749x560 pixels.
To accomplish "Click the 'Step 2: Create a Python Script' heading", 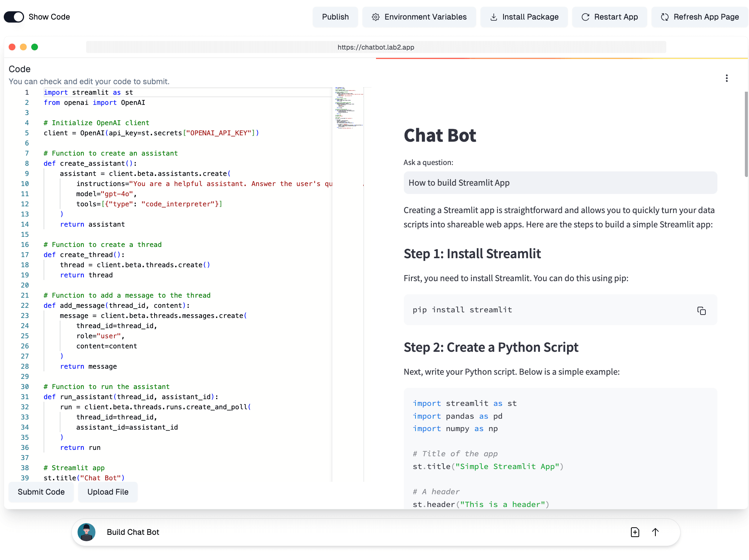I will [491, 347].
